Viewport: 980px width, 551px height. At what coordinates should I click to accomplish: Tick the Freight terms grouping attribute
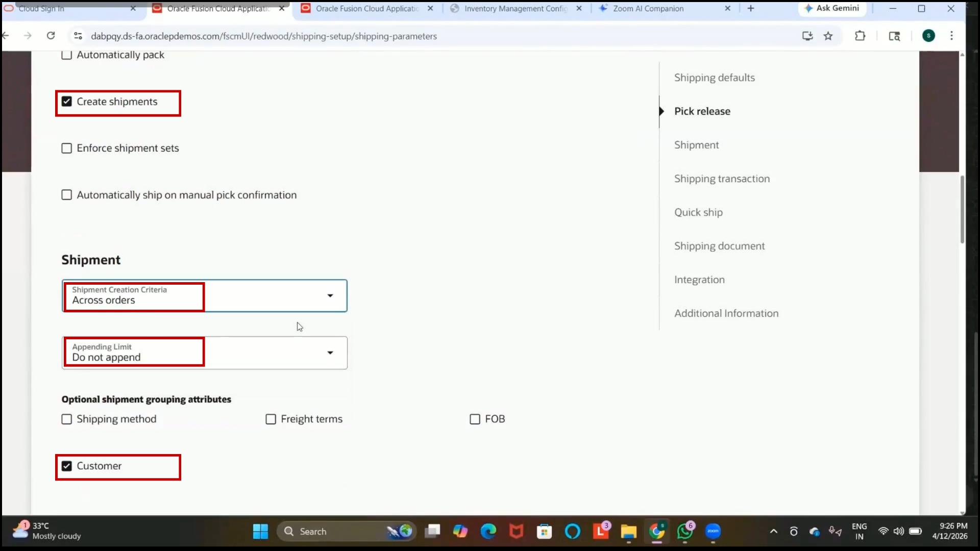point(271,419)
